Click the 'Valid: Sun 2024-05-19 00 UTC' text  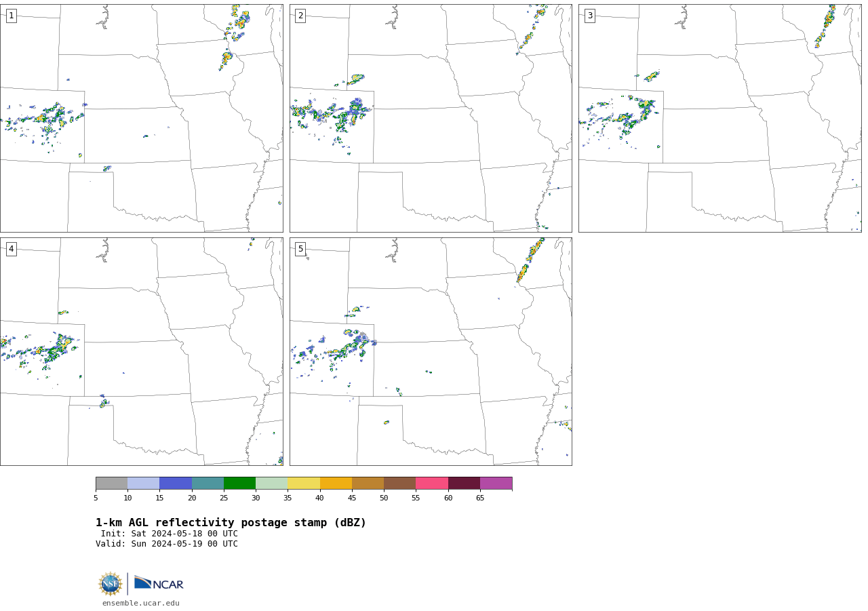click(167, 544)
